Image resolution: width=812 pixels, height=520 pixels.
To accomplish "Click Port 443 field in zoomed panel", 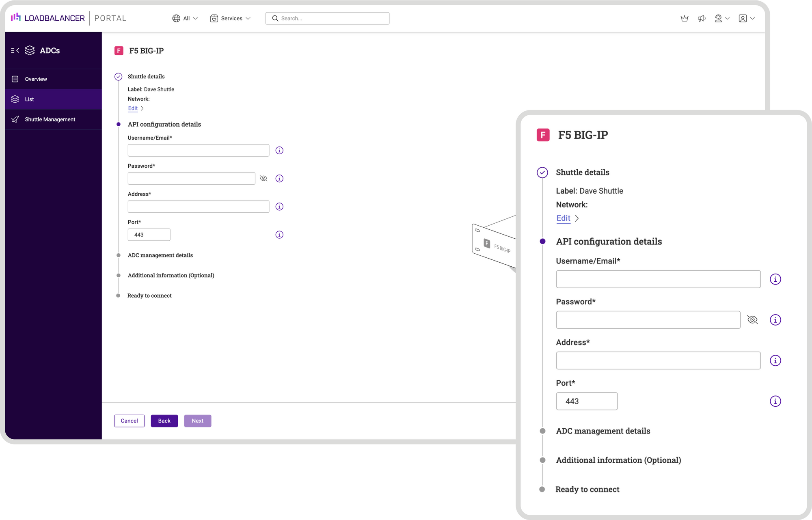I will [x=587, y=401].
